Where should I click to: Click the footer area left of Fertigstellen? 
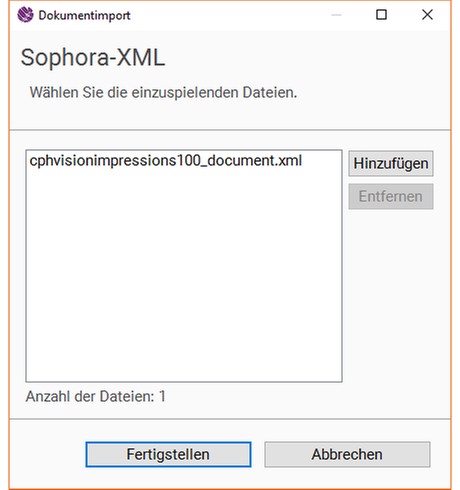(47, 454)
